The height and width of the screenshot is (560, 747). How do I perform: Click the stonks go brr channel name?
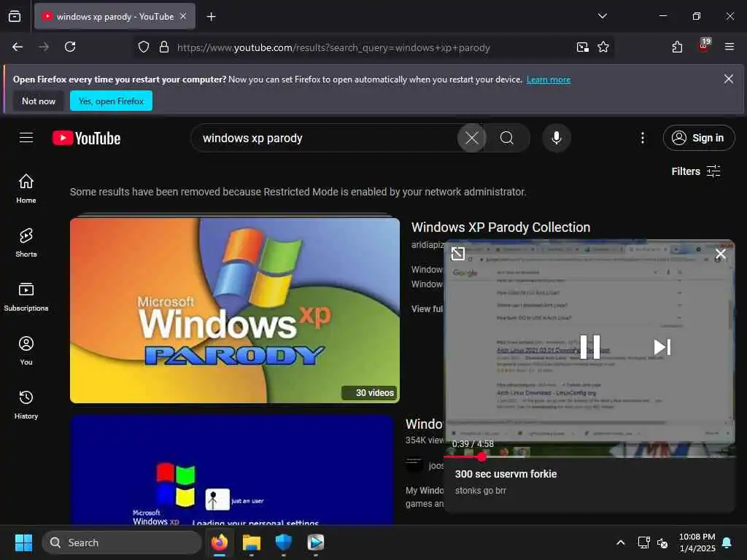click(480, 491)
